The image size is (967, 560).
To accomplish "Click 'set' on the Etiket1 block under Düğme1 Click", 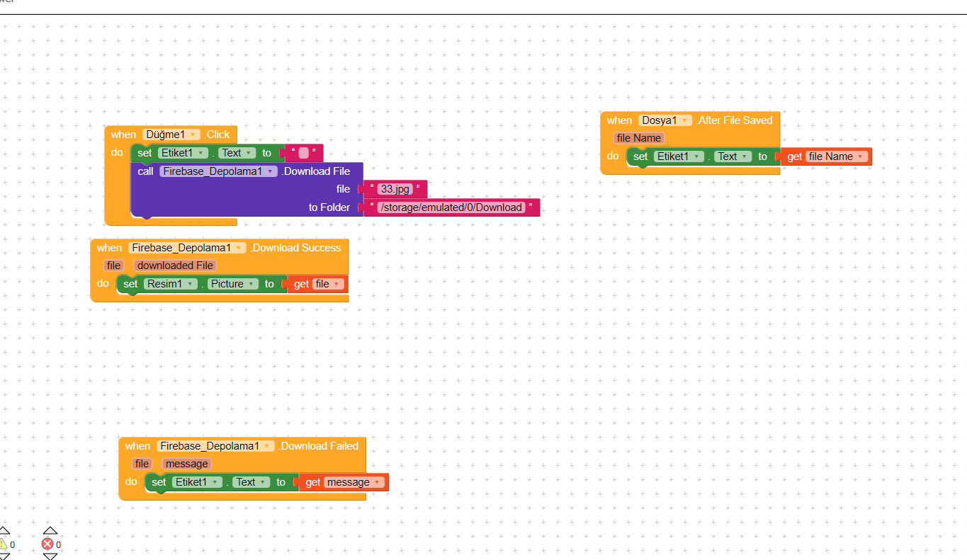I will click(145, 153).
